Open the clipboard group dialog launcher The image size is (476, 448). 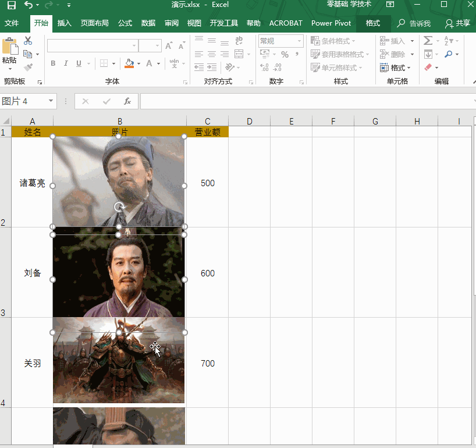click(x=40, y=82)
